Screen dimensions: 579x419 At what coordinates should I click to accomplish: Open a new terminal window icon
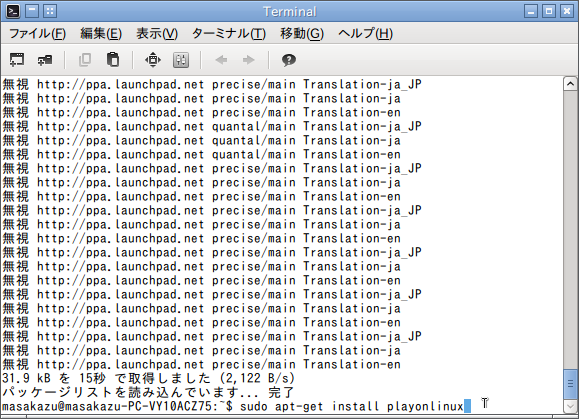pos(45,60)
